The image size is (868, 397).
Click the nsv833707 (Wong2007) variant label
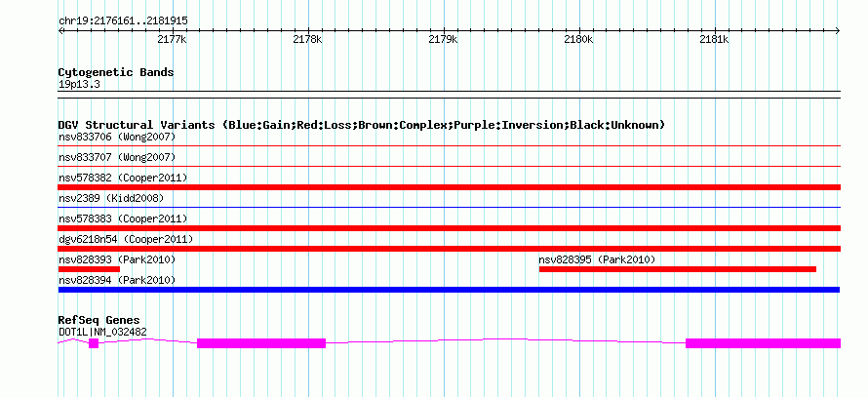(117, 158)
